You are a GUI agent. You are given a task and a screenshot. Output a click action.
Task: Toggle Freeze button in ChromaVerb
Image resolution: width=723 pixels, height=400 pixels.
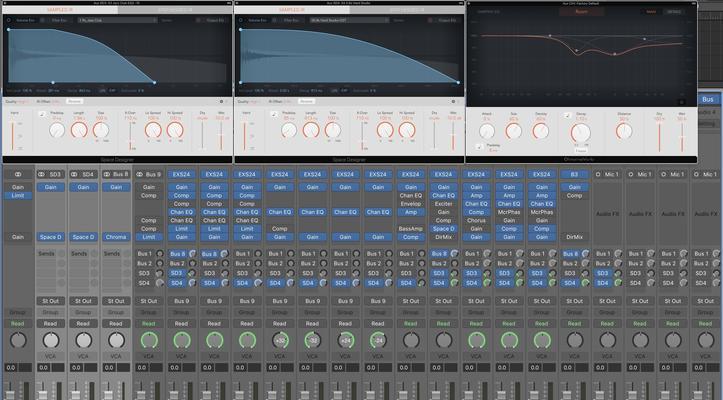pyautogui.click(x=581, y=150)
